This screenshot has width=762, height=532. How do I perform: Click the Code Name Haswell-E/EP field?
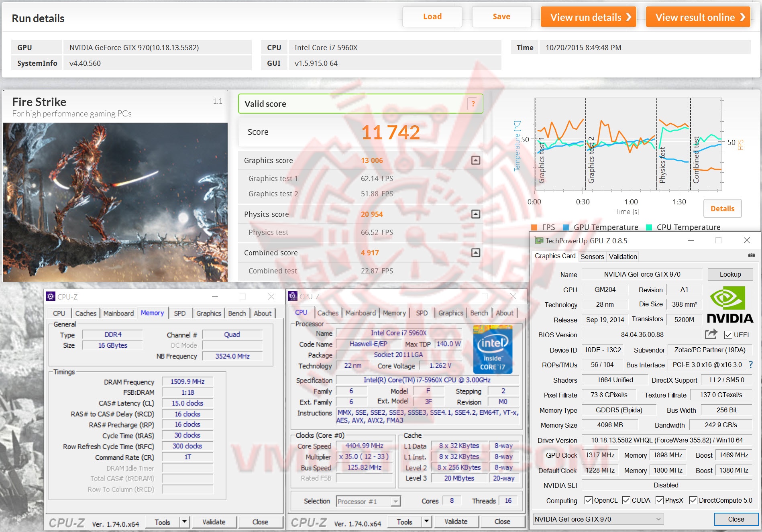point(368,344)
